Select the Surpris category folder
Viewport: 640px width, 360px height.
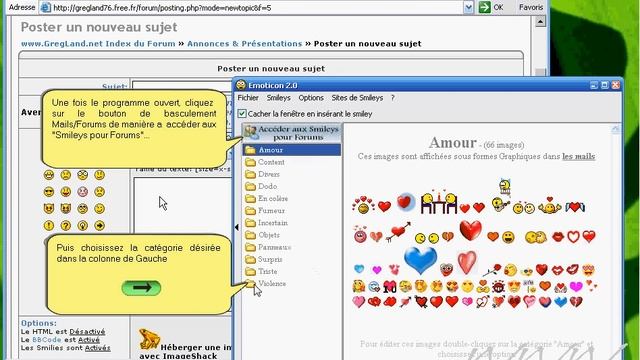pyautogui.click(x=264, y=259)
